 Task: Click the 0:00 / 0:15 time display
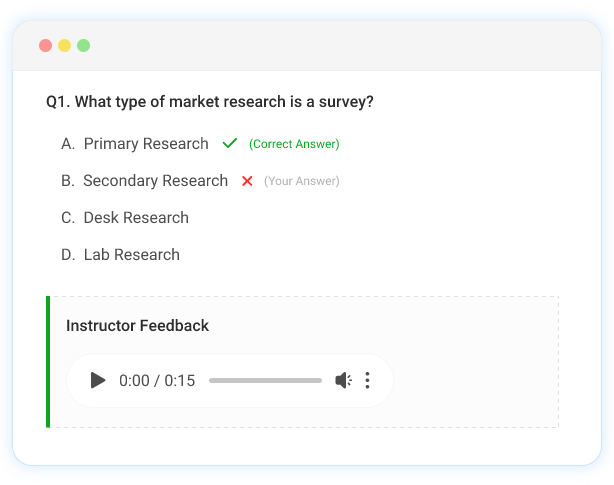tap(157, 380)
